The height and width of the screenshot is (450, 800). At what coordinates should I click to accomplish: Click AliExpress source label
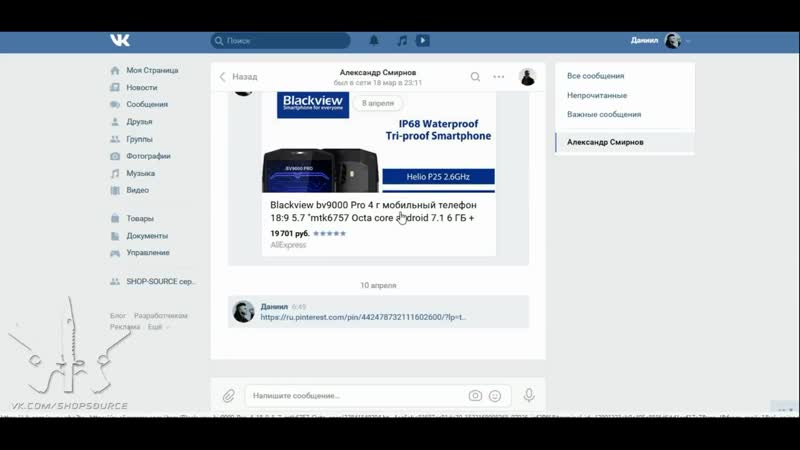288,245
